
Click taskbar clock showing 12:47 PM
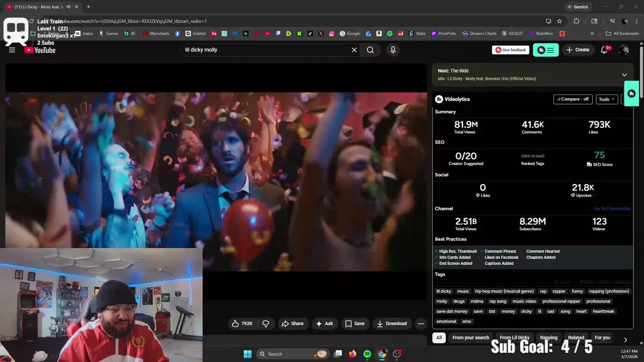click(x=628, y=354)
